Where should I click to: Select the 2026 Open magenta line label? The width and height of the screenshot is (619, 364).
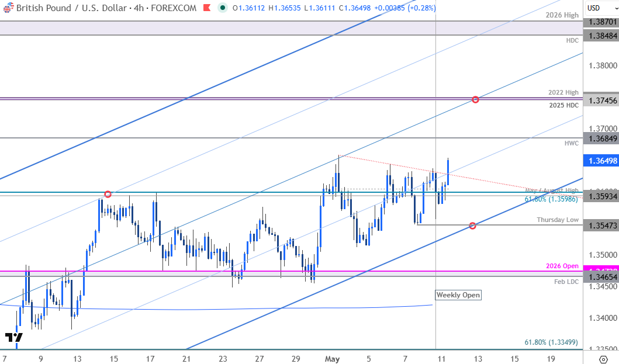(x=562, y=266)
